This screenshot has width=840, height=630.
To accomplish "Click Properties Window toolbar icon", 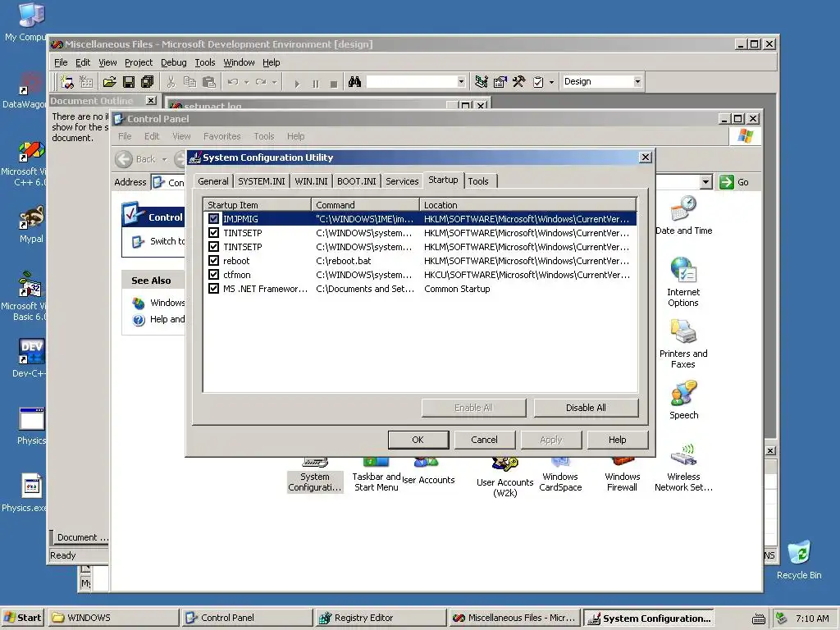I will click(x=500, y=82).
